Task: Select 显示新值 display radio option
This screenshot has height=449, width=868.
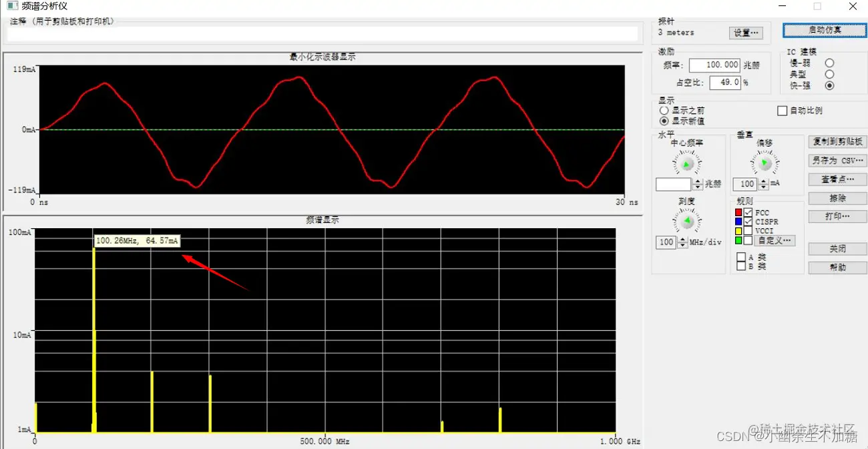Action: click(x=664, y=121)
